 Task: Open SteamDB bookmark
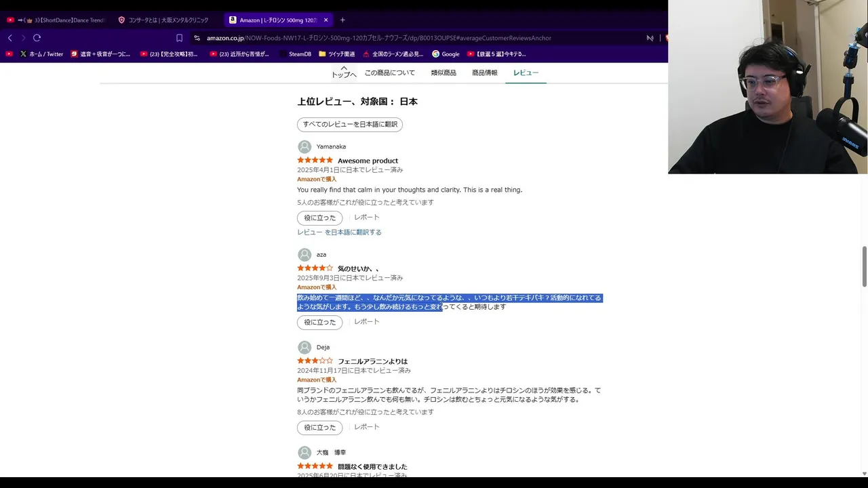point(295,54)
